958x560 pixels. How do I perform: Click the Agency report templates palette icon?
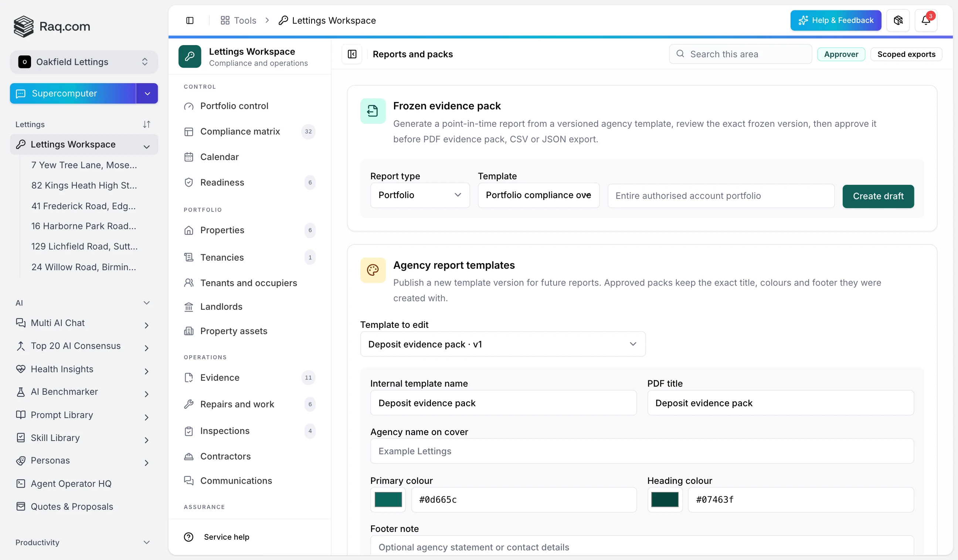[373, 270]
